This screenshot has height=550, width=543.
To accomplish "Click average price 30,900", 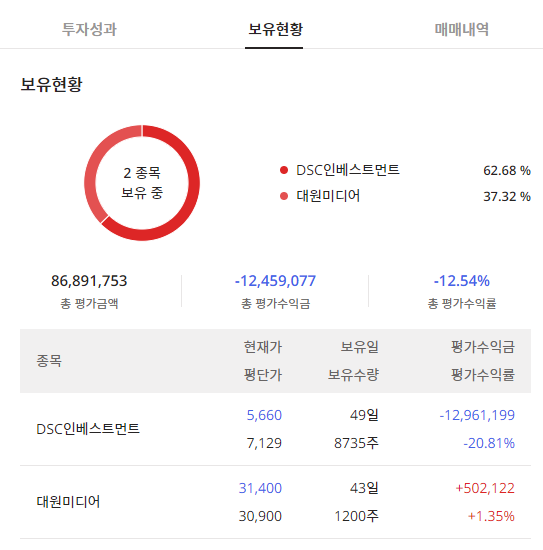I will (x=260, y=516).
